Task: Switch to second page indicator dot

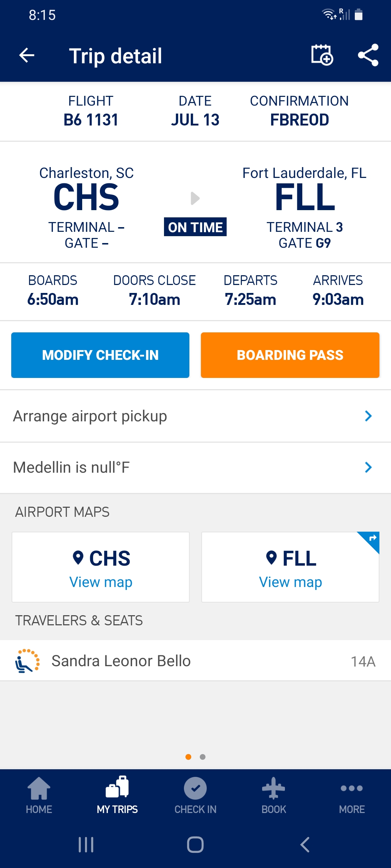Action: [203, 757]
